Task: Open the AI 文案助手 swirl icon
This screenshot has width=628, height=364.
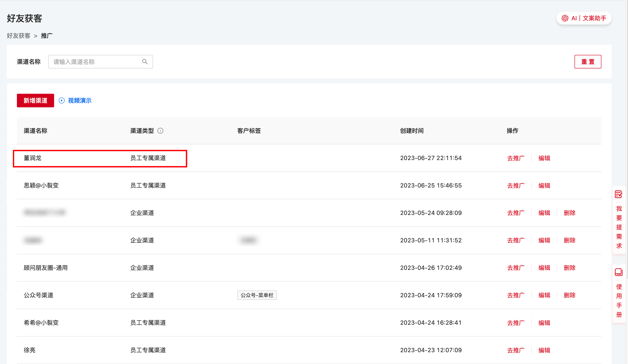Action: click(565, 18)
